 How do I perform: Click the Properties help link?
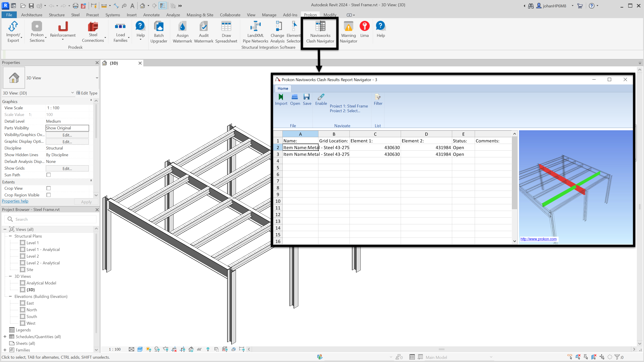(x=15, y=201)
